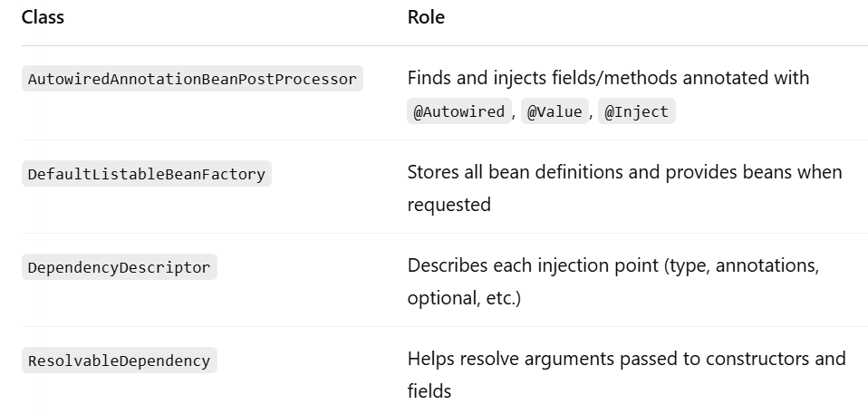
Task: Click 'Stores all bean definitions' description
Action: pyautogui.click(x=516, y=172)
